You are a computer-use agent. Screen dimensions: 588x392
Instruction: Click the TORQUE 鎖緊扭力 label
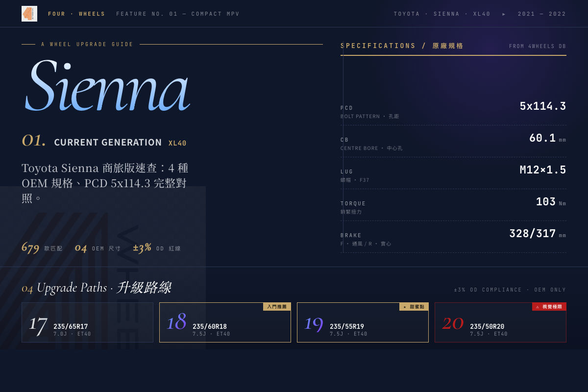(353, 207)
